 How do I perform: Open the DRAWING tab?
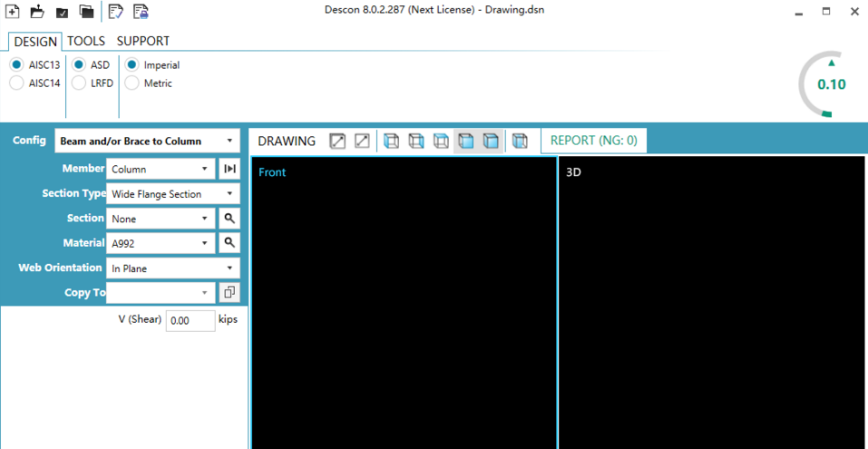pos(287,141)
